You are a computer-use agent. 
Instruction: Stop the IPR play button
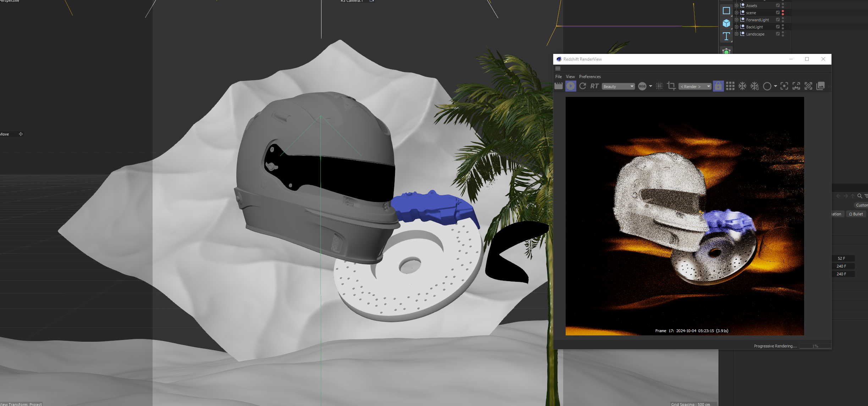click(x=571, y=86)
